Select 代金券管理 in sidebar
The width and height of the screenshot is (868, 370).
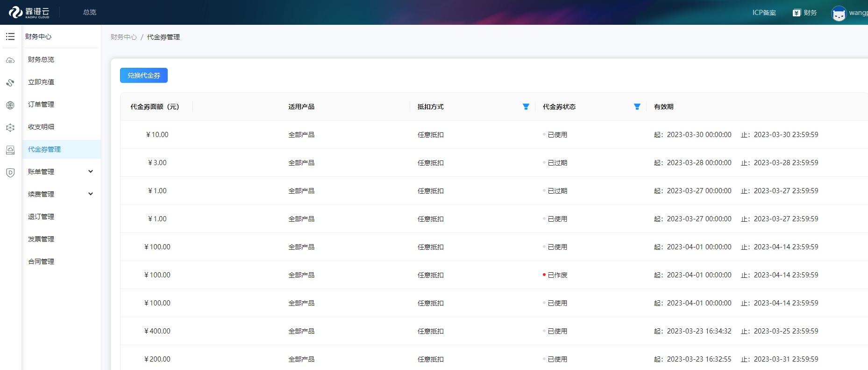click(44, 149)
